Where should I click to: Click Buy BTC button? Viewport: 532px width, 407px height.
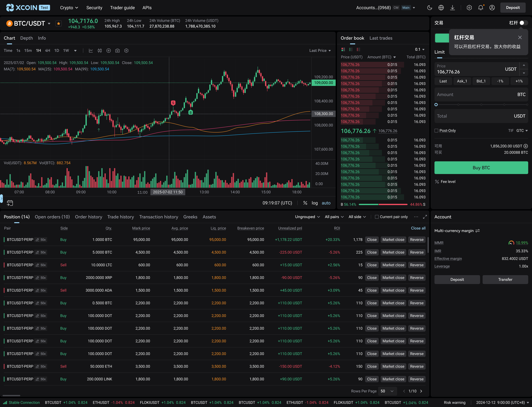tap(481, 168)
